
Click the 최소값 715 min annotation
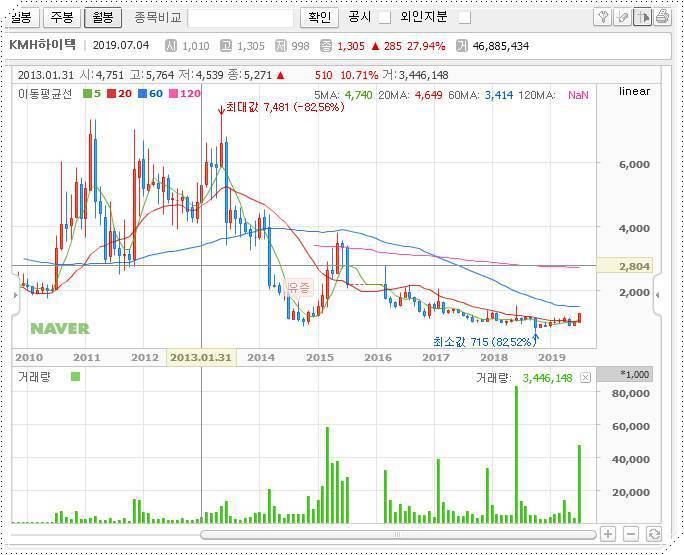(484, 342)
